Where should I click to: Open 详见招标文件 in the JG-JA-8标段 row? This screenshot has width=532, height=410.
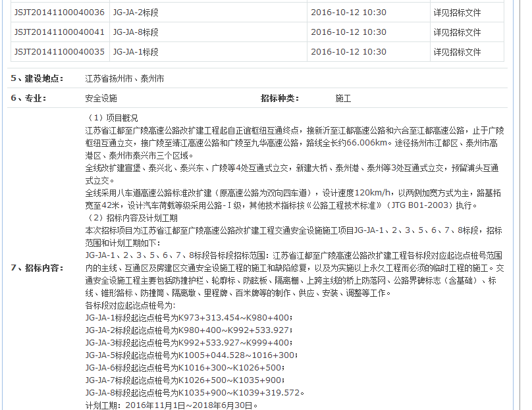coord(457,32)
